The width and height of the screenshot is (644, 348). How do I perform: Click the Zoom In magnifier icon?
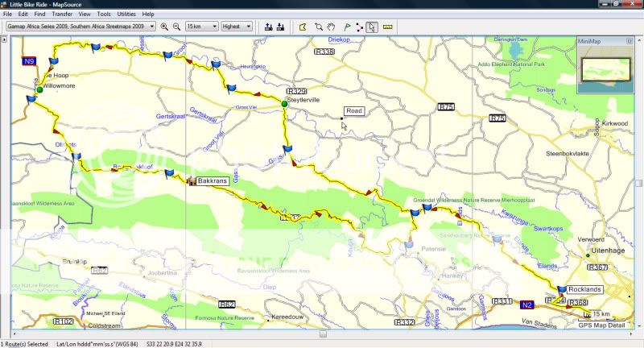164,27
